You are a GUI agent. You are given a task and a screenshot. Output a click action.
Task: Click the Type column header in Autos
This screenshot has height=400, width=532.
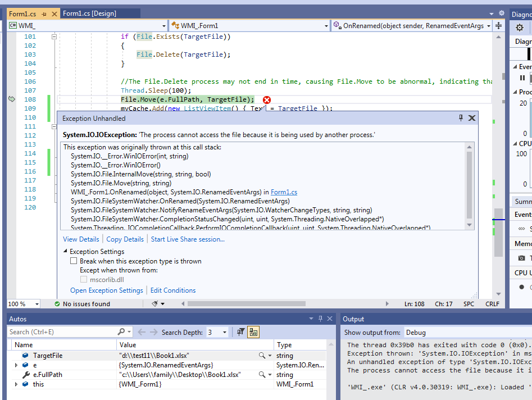(x=300, y=345)
